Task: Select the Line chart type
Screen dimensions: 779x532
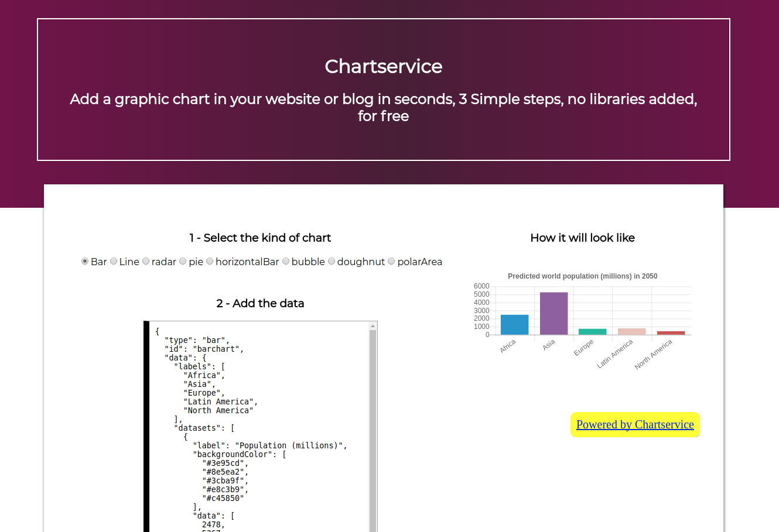Action: coord(114,261)
